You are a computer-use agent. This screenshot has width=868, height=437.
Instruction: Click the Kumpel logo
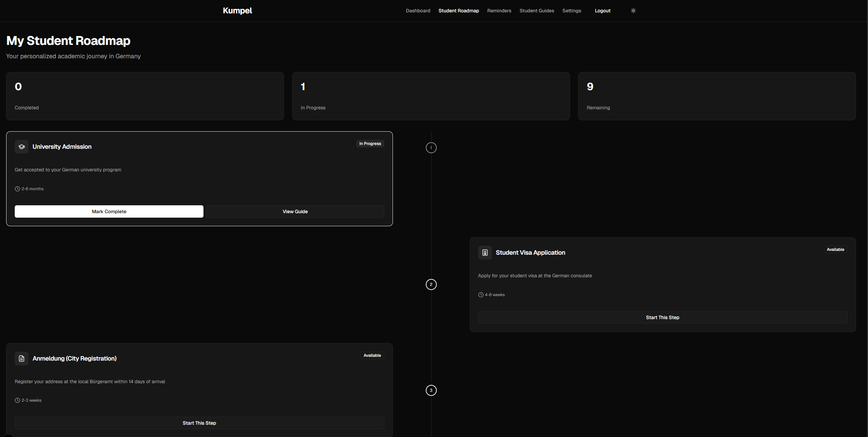pyautogui.click(x=237, y=11)
